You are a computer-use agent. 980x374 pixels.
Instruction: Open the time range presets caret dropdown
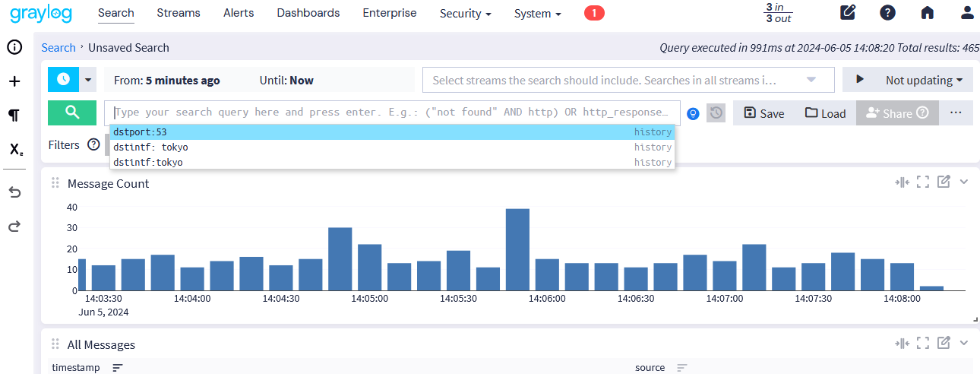point(88,79)
